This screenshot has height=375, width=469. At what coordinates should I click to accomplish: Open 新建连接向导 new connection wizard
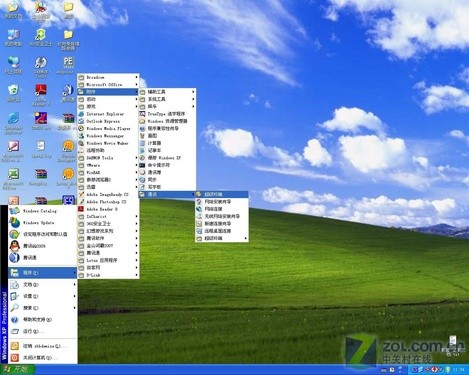[222, 224]
